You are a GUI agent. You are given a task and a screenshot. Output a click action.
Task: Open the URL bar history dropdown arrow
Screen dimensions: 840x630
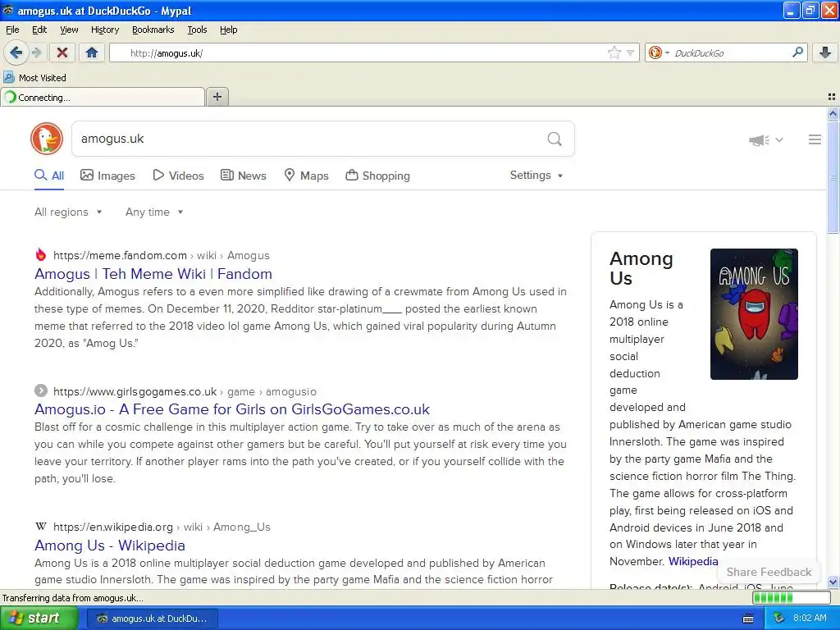click(631, 52)
